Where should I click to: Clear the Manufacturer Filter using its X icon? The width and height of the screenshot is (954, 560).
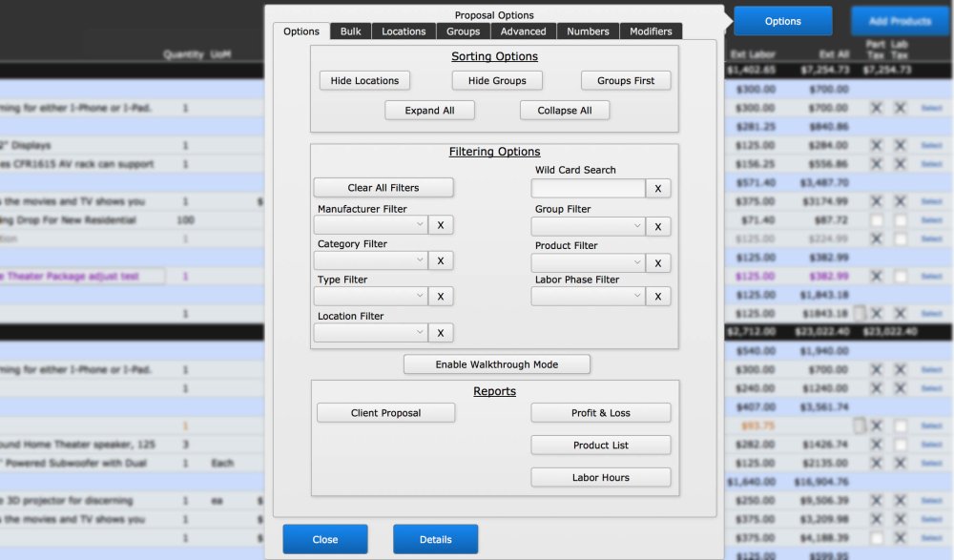pyautogui.click(x=441, y=224)
